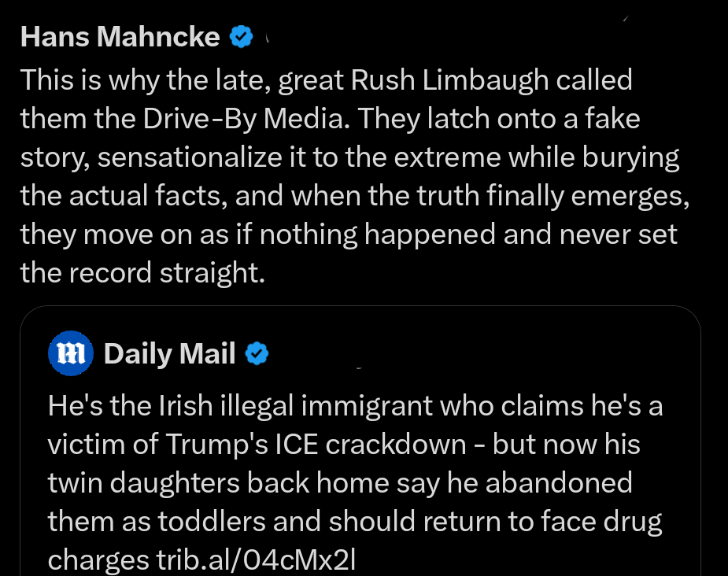Click the line starting "them as toddlers"

(x=354, y=521)
